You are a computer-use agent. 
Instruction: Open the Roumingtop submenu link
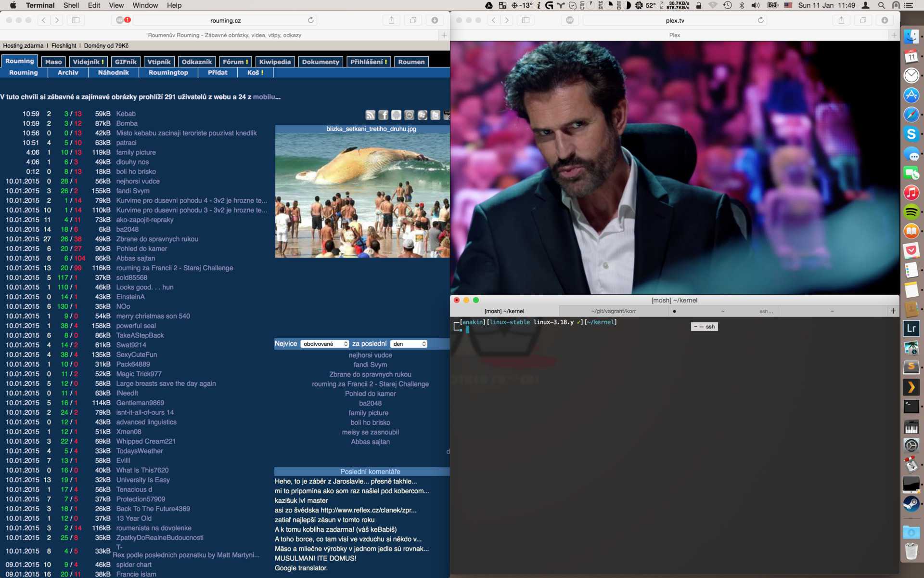168,73
